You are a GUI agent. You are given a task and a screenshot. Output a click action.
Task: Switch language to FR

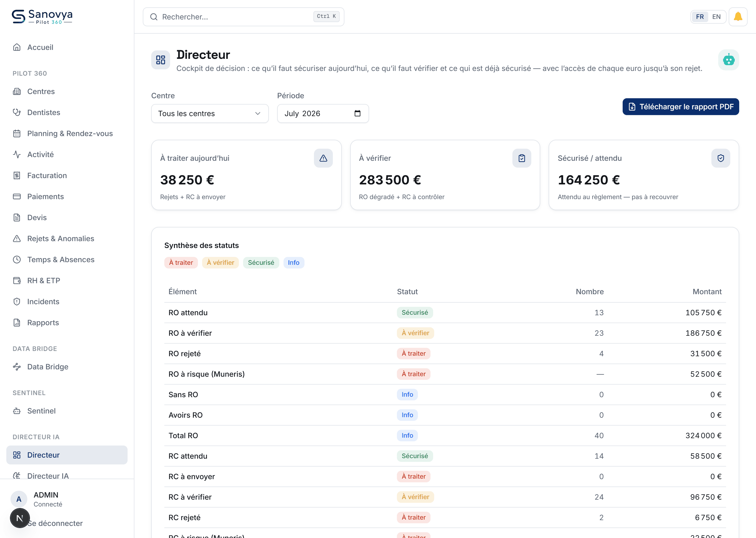(700, 17)
